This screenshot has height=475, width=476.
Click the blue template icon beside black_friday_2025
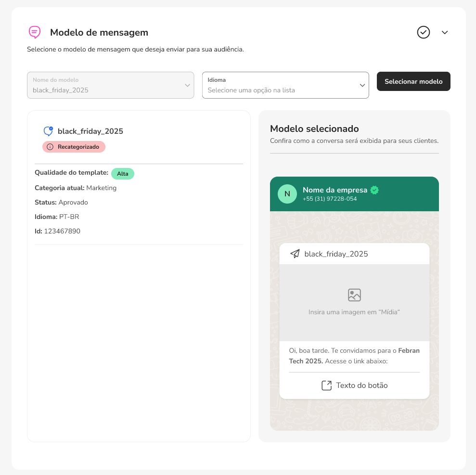tap(48, 131)
